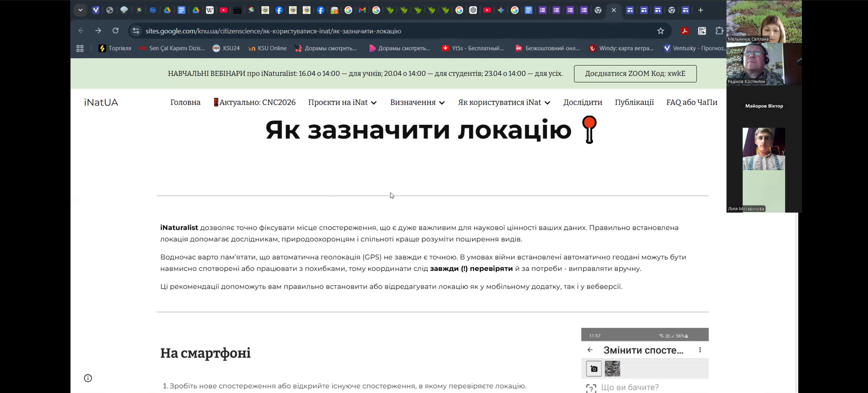Expand the Визначення dropdown menu
Image resolution: width=868 pixels, height=393 pixels.
(417, 102)
